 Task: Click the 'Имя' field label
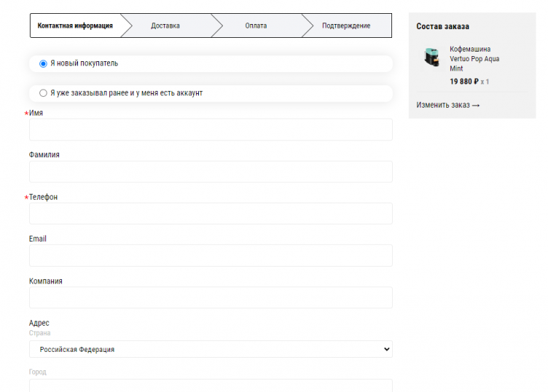coord(36,113)
